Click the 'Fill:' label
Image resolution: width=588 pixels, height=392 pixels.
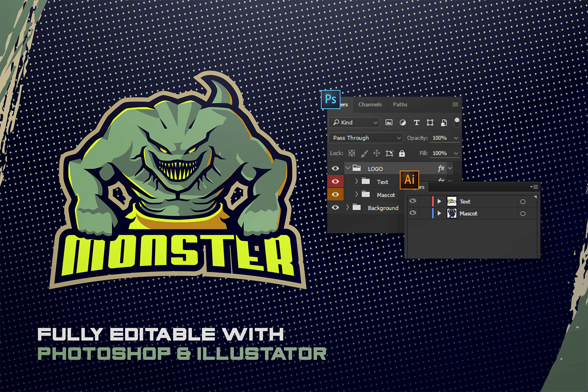coord(423,153)
